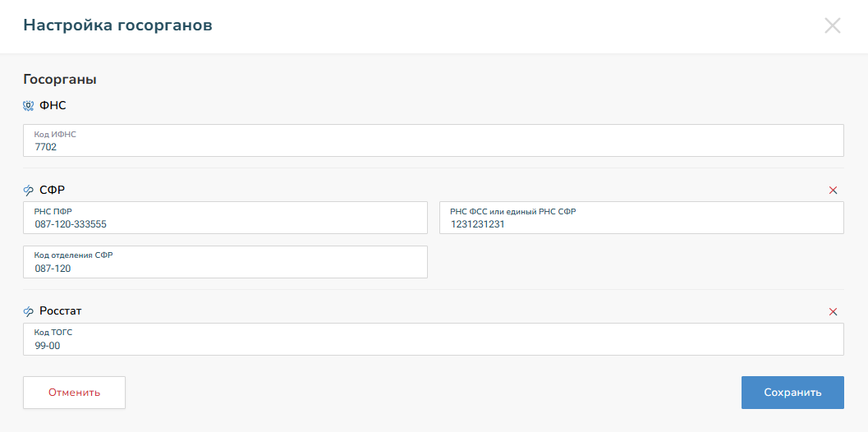Close the Настройка госорганов dialog
Image resolution: width=868 pixels, height=432 pixels.
pos(833,25)
